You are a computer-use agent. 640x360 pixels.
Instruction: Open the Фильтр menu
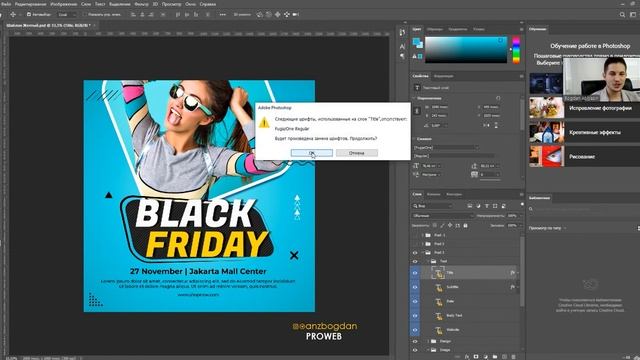point(141,4)
